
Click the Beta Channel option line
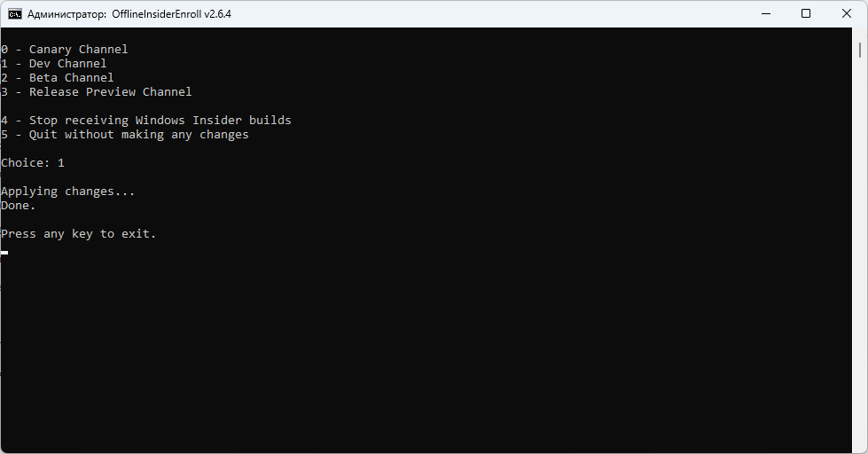(58, 78)
